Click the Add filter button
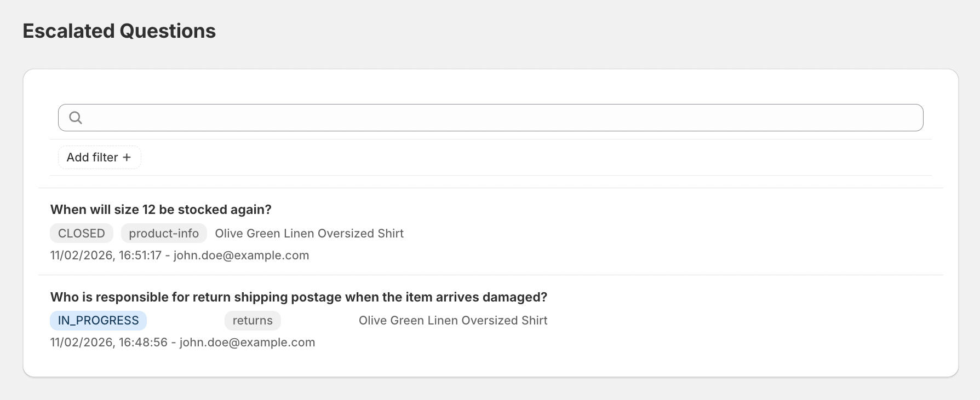This screenshot has width=980, height=400. [x=99, y=158]
